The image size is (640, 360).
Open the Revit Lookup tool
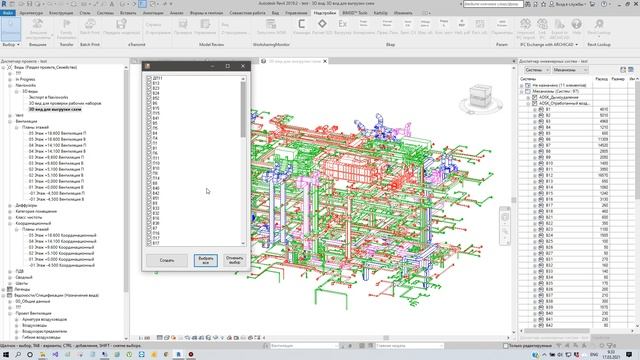(x=599, y=27)
